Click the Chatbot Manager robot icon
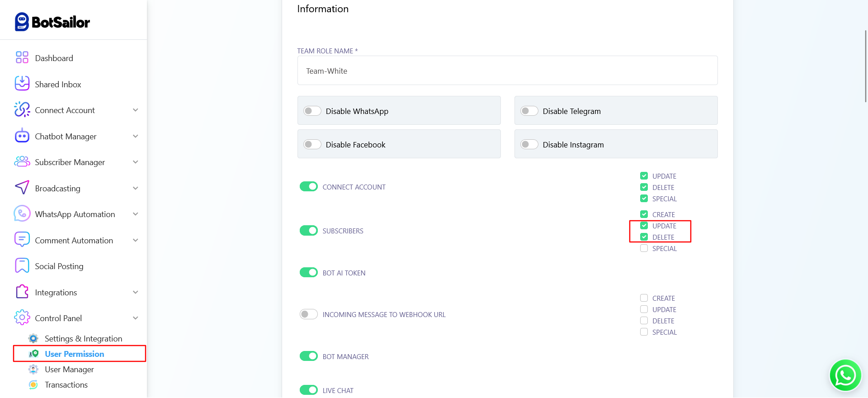The image size is (868, 398). coord(22,136)
